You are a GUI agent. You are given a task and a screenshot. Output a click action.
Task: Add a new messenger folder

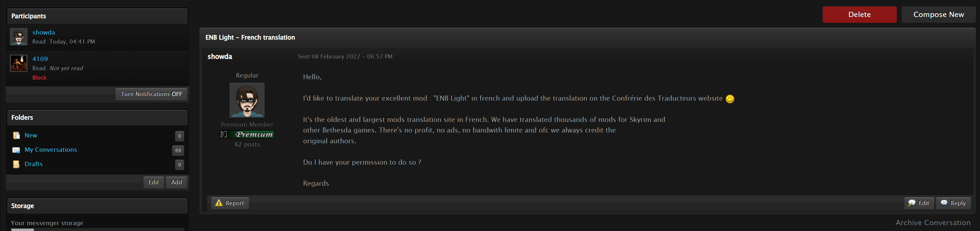coord(176,182)
